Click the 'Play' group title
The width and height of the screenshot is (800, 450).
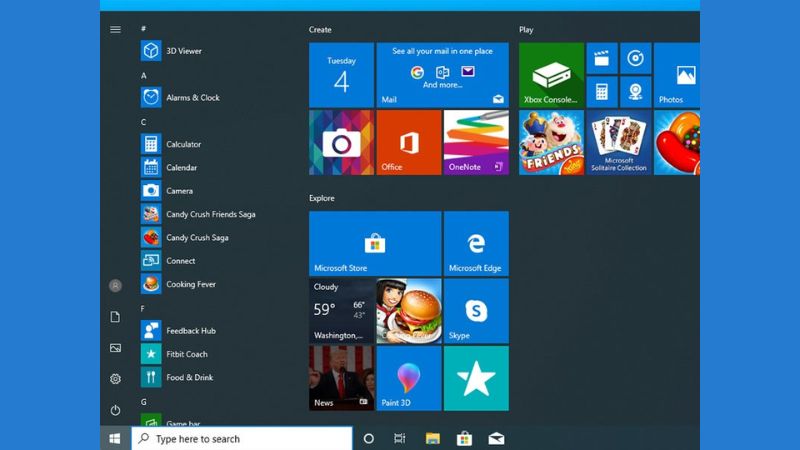pyautogui.click(x=526, y=30)
